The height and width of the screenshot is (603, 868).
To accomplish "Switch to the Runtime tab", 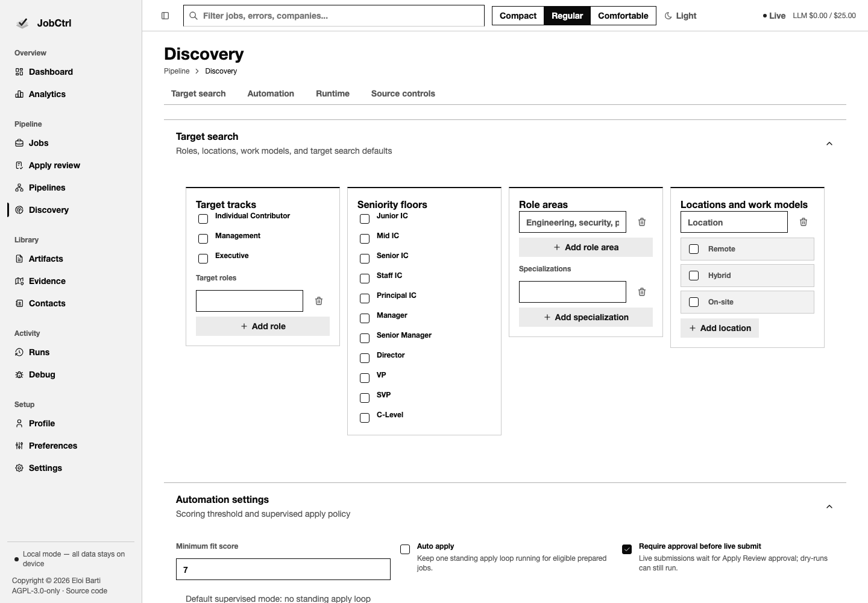I will pyautogui.click(x=333, y=93).
